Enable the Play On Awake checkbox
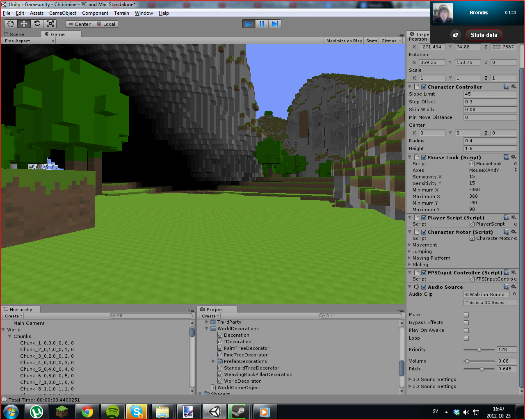 [x=466, y=331]
